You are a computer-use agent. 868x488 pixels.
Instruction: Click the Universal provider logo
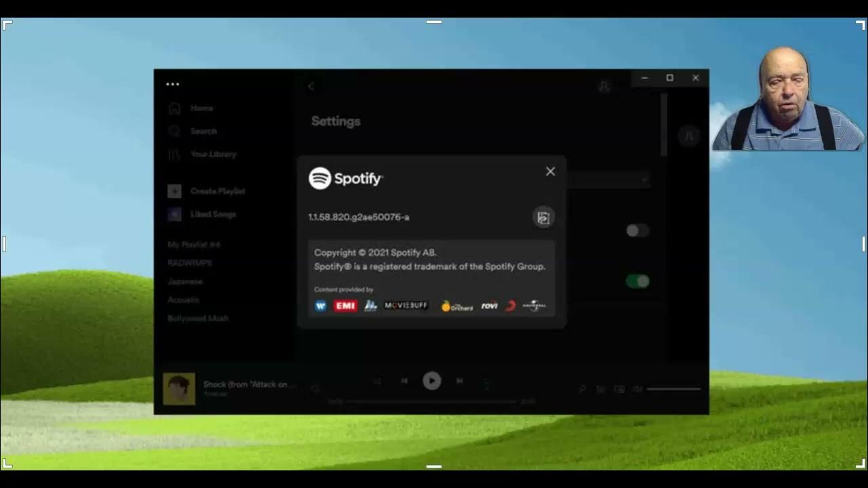point(534,306)
